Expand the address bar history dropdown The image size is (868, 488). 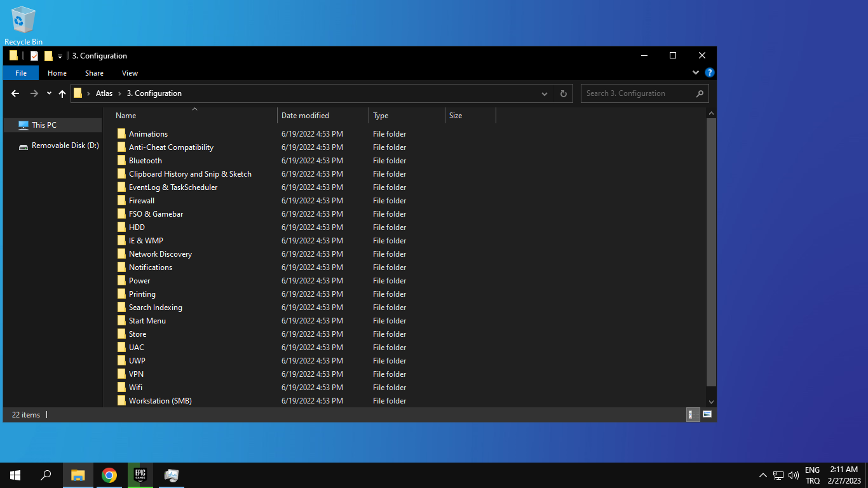click(x=545, y=93)
